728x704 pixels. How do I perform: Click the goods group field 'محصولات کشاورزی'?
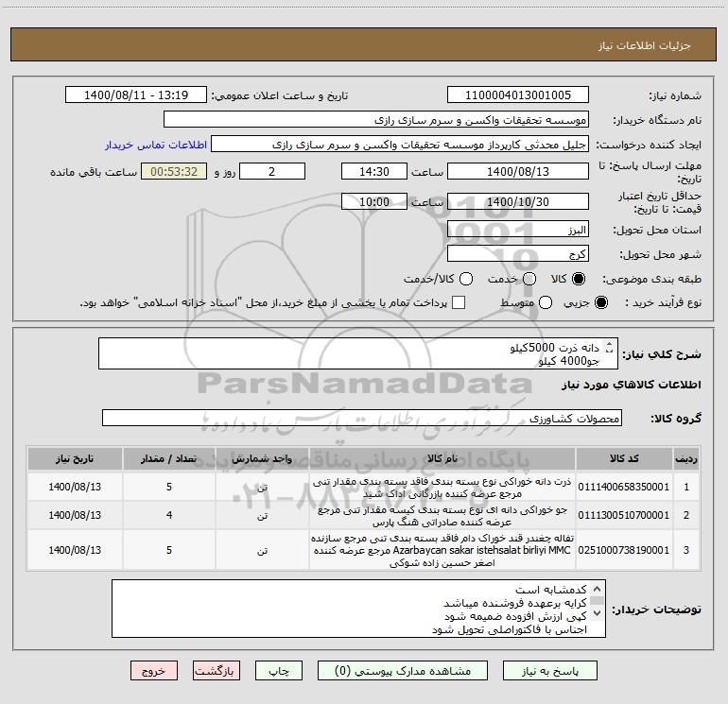[x=362, y=418]
